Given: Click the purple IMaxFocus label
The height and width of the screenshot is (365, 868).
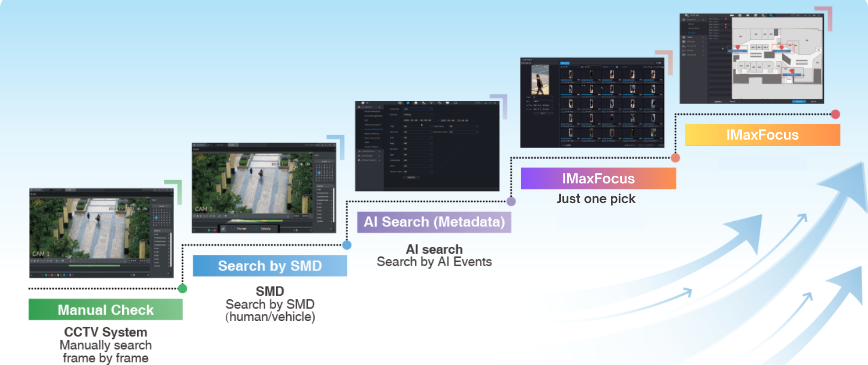Looking at the screenshot, I should [x=598, y=178].
